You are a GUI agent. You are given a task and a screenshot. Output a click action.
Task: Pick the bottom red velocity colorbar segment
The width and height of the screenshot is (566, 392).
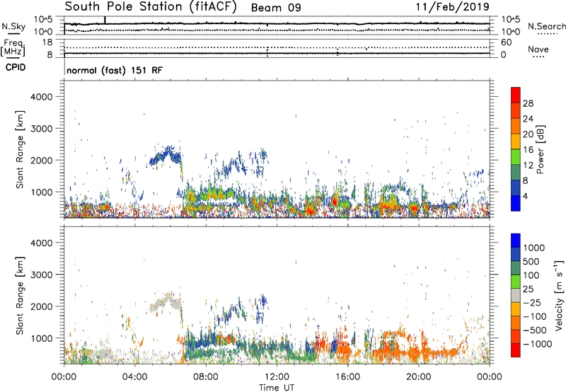[516, 350]
